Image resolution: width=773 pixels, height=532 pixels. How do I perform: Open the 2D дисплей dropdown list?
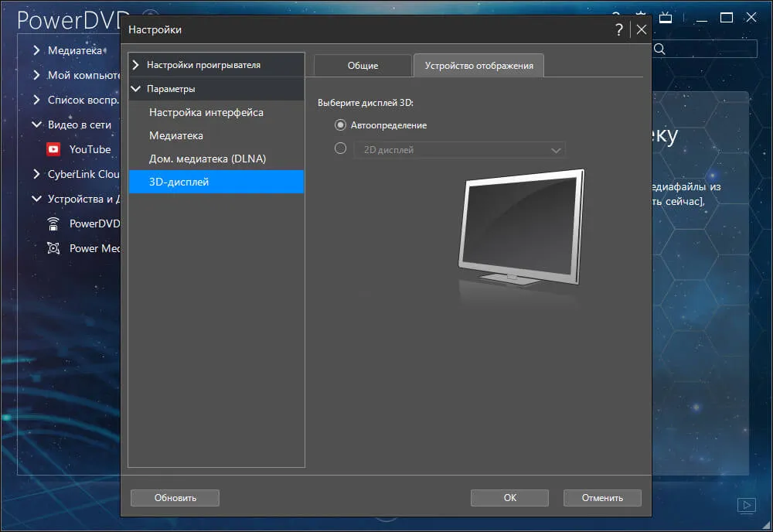pyautogui.click(x=459, y=150)
